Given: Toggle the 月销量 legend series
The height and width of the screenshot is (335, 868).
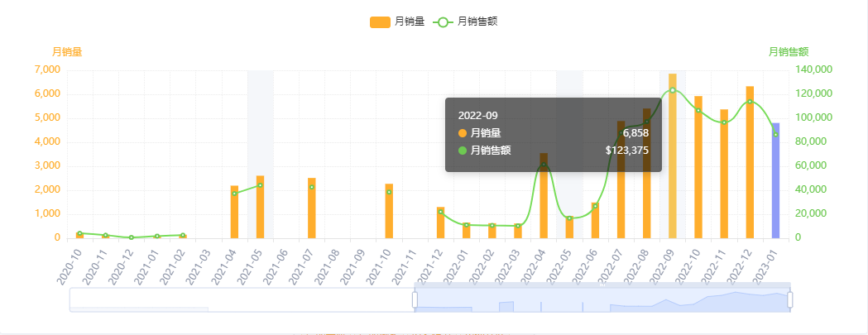Looking at the screenshot, I should pyautogui.click(x=397, y=22).
